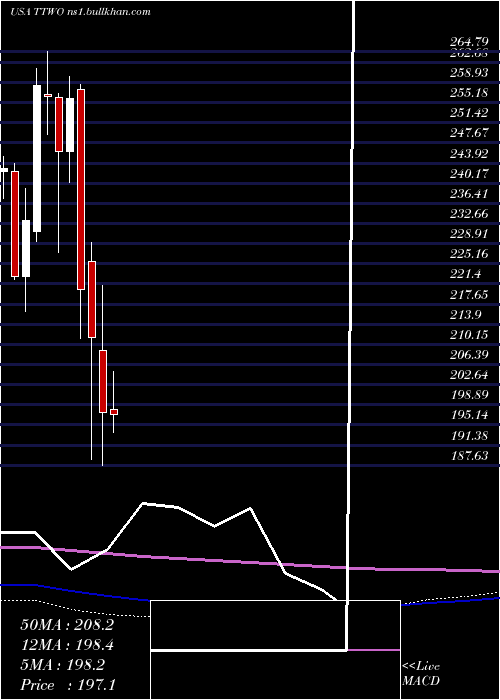Click the 232.66 price label
Screen dimensions: 500x700
pos(468,214)
